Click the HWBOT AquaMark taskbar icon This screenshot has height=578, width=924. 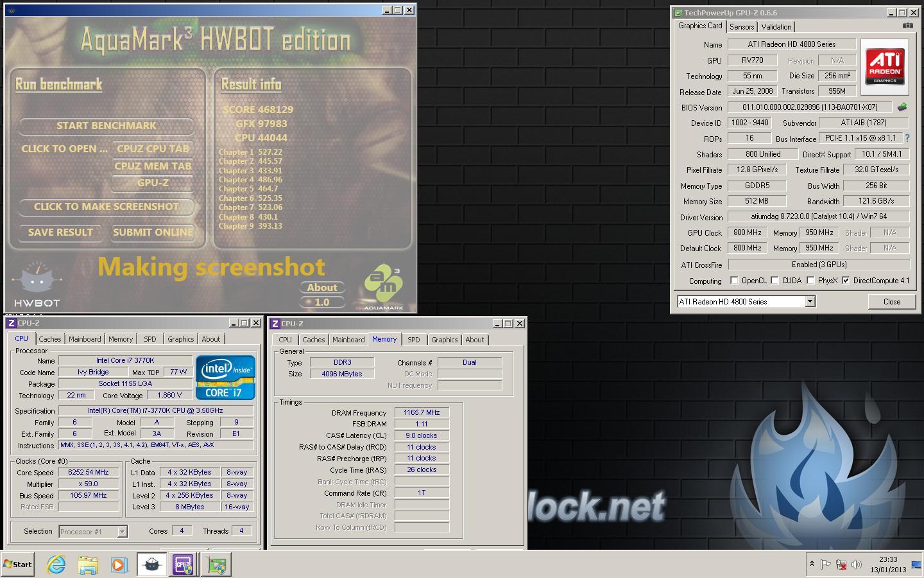[151, 565]
